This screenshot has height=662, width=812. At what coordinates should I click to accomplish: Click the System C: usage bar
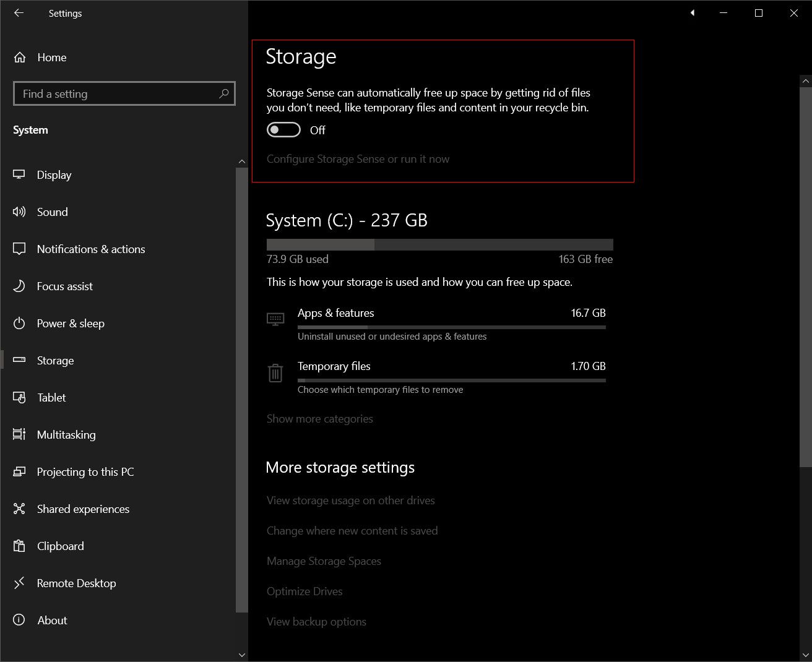tap(439, 244)
